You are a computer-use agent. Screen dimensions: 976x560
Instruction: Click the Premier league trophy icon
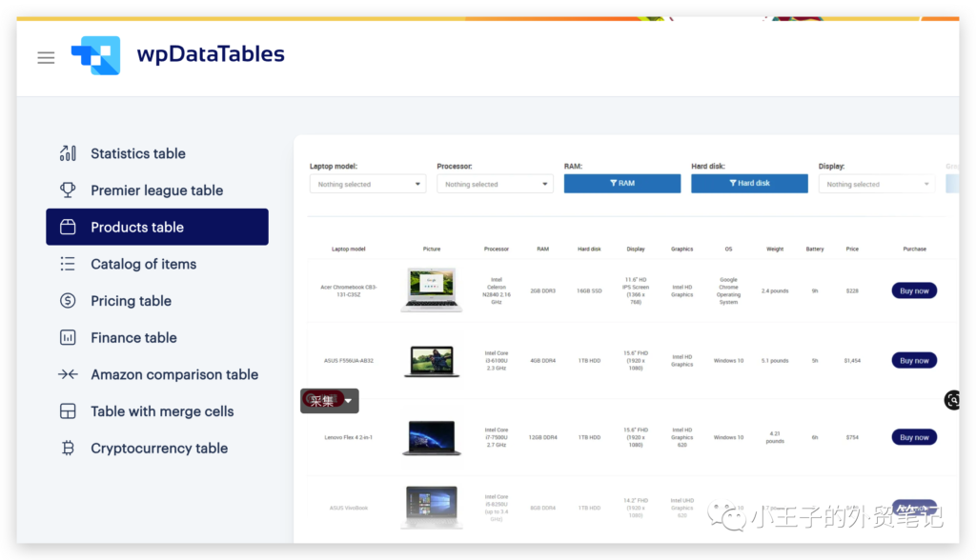68,190
